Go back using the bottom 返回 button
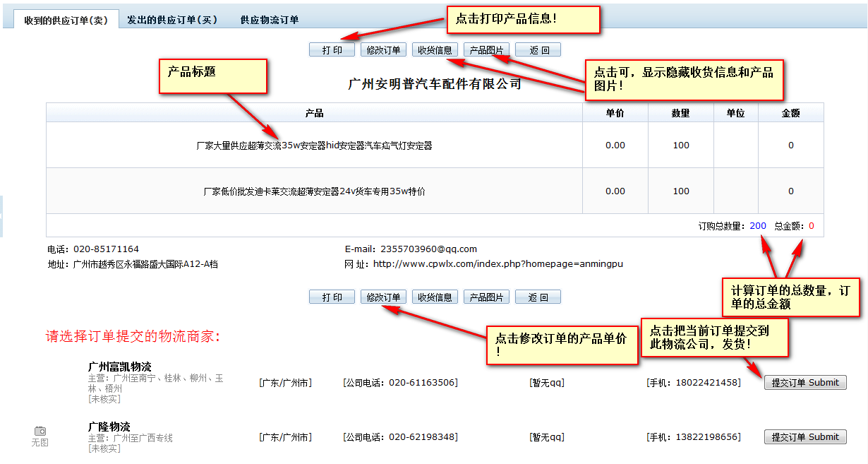 tap(538, 297)
